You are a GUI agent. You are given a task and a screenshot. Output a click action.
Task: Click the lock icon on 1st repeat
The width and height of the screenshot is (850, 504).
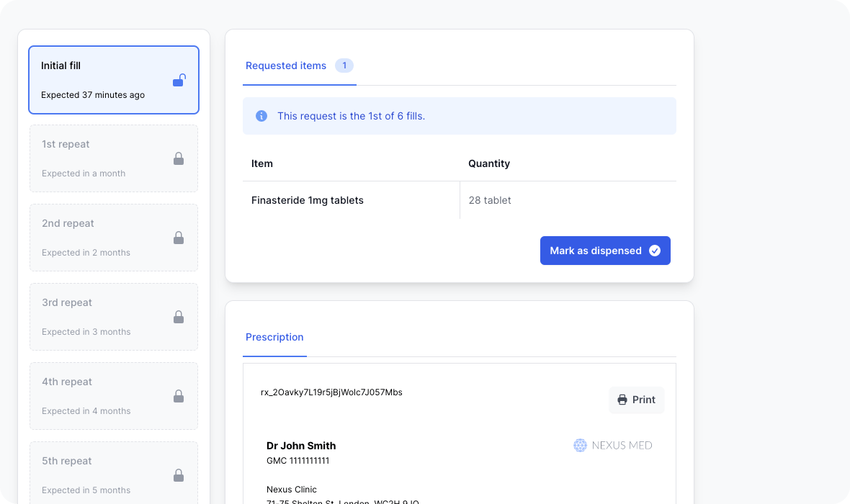[179, 158]
